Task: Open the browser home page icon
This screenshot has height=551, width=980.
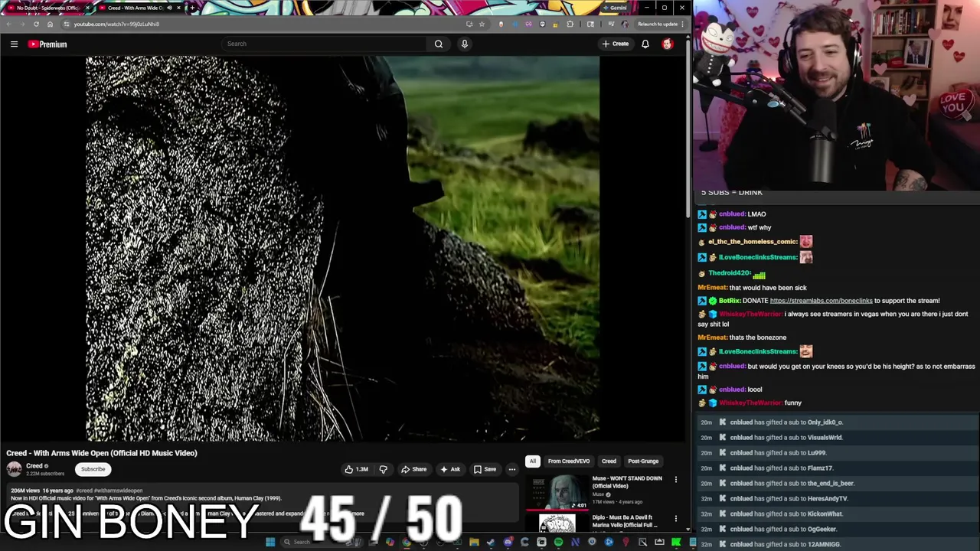Action: point(50,24)
